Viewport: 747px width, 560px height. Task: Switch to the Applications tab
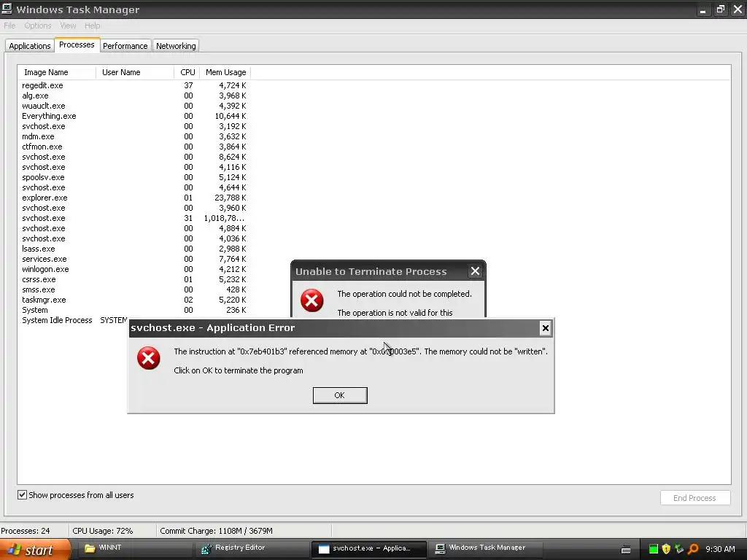coord(29,46)
